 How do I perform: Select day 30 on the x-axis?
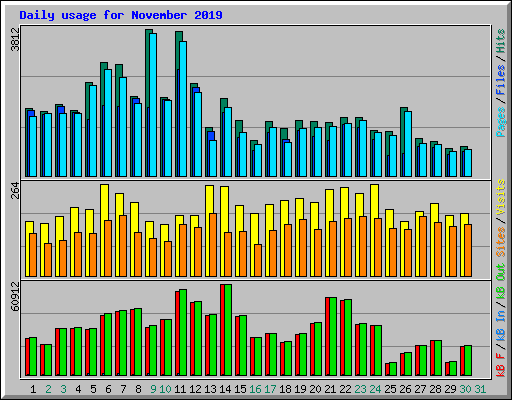(465, 389)
